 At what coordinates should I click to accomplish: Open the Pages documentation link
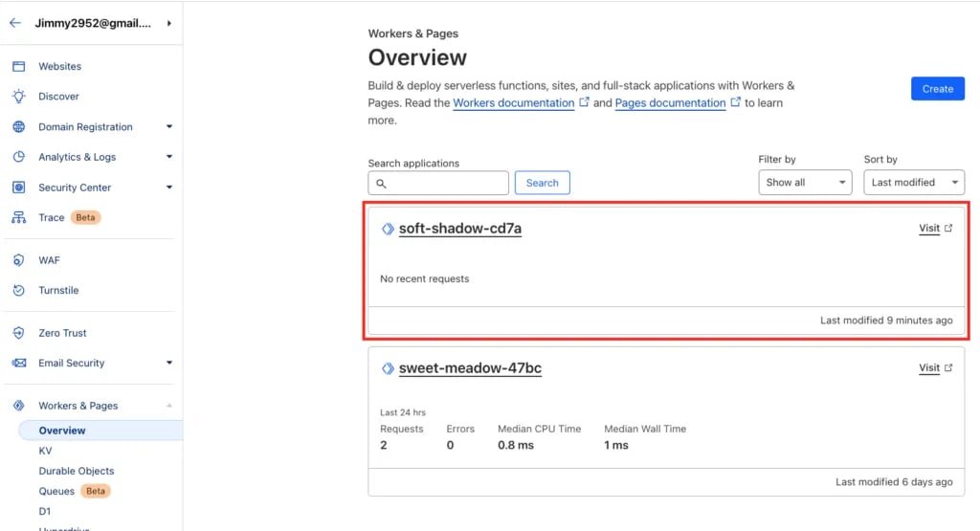671,102
